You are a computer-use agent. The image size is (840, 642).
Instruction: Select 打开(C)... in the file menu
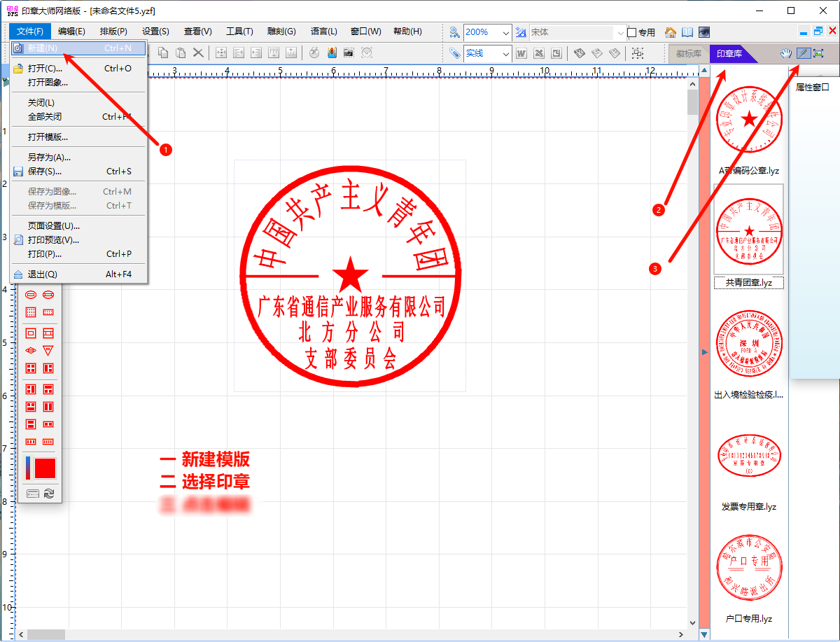pyautogui.click(x=78, y=69)
